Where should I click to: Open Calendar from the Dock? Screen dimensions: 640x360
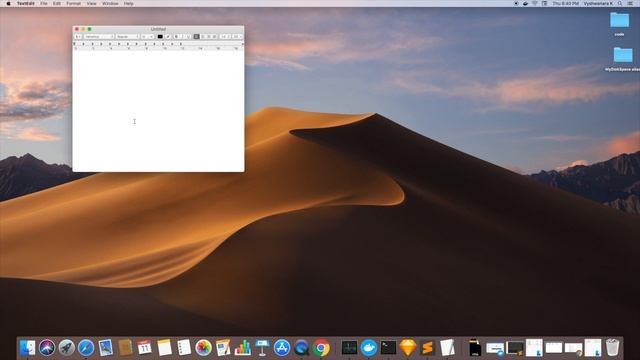coord(144,348)
